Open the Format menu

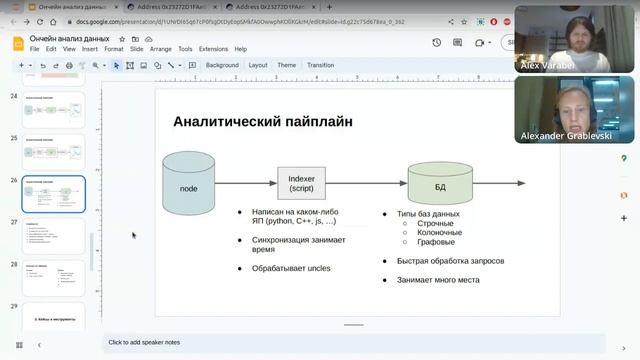pyautogui.click(x=113, y=49)
